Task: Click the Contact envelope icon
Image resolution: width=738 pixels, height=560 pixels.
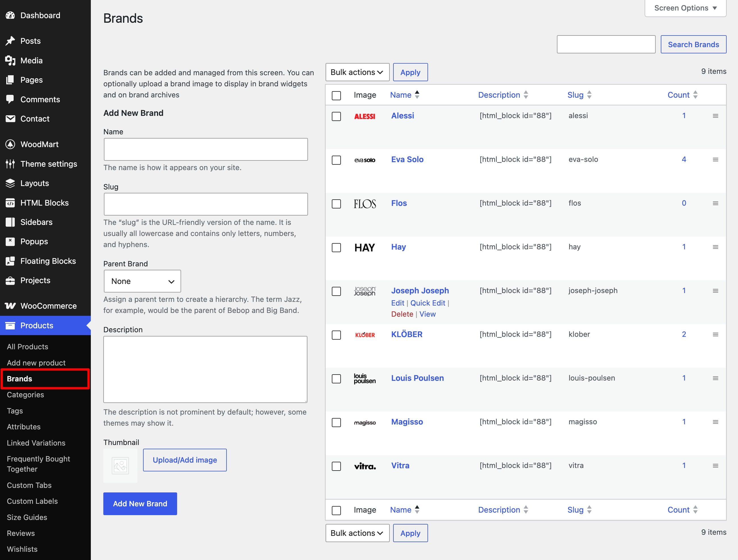Action: (10, 119)
